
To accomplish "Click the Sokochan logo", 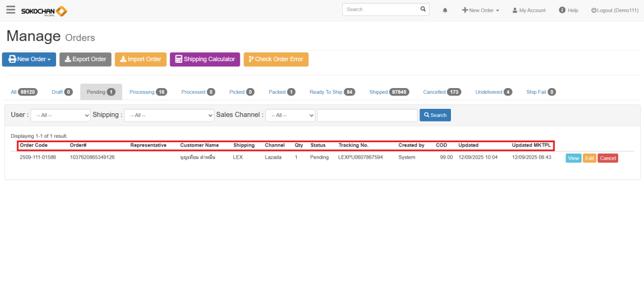I will [44, 11].
